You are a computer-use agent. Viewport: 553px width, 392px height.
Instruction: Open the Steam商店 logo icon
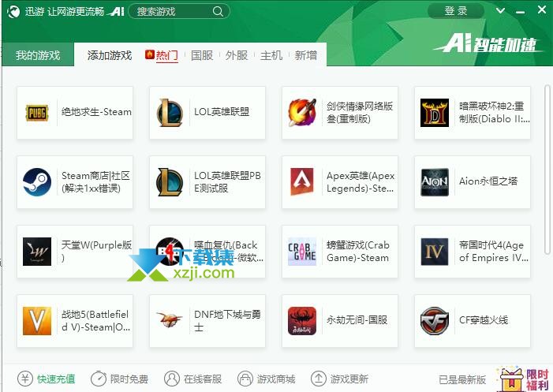(x=36, y=182)
